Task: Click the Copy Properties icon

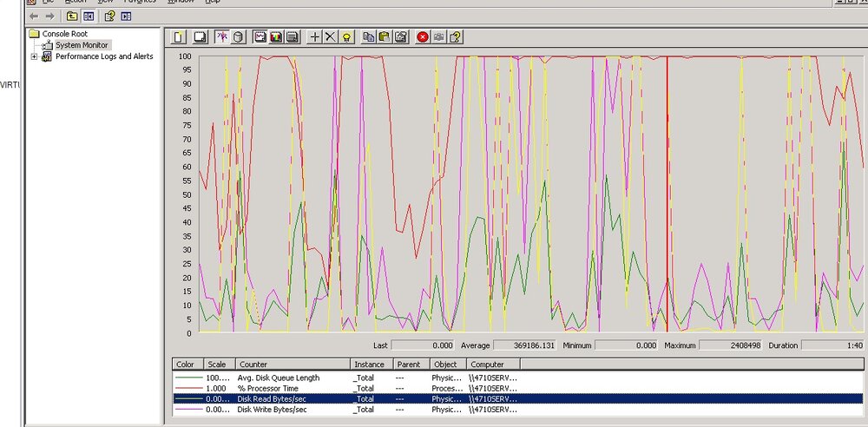Action: pos(369,37)
